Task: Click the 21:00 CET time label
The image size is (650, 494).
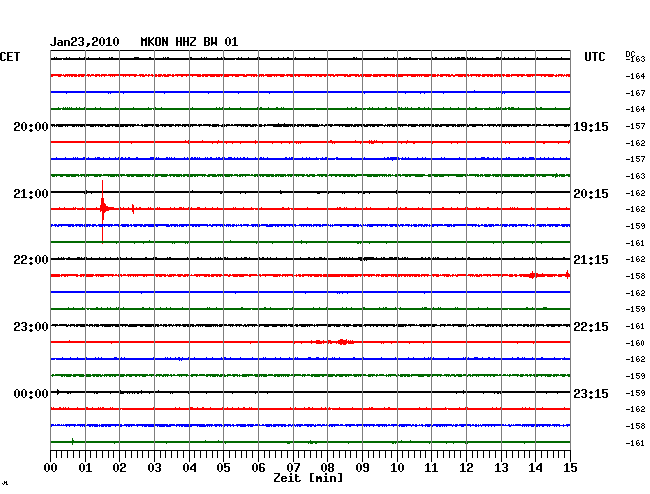Action: [31, 194]
